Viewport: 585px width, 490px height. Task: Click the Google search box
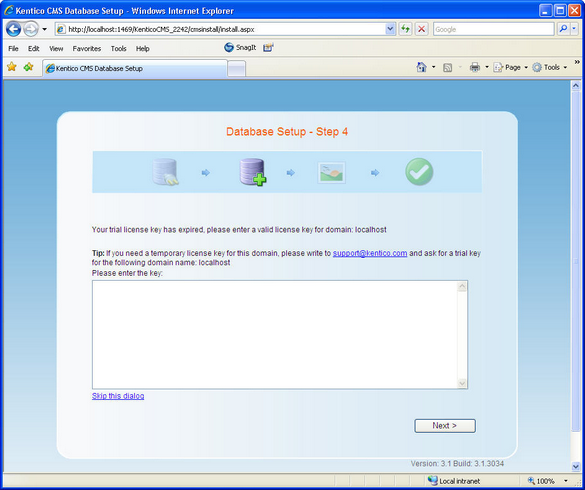point(493,29)
